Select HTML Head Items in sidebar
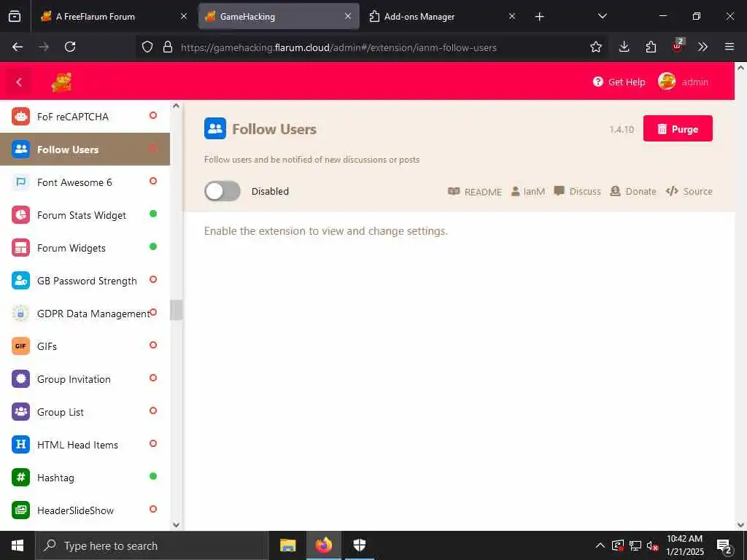This screenshot has height=560, width=747. coord(85,445)
